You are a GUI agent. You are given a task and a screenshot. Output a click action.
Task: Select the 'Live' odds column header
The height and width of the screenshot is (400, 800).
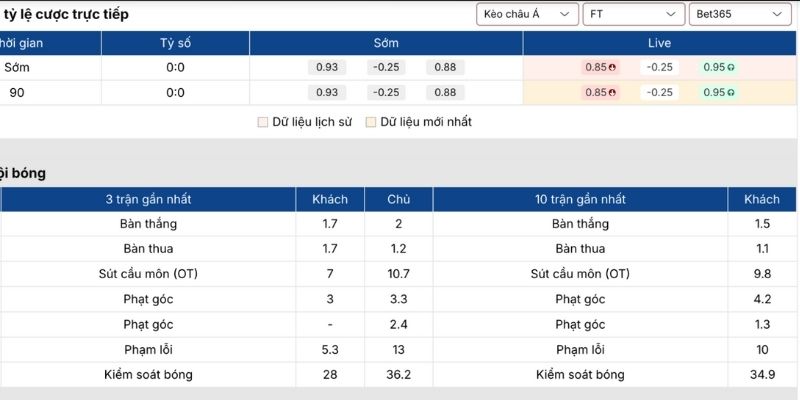(x=660, y=43)
